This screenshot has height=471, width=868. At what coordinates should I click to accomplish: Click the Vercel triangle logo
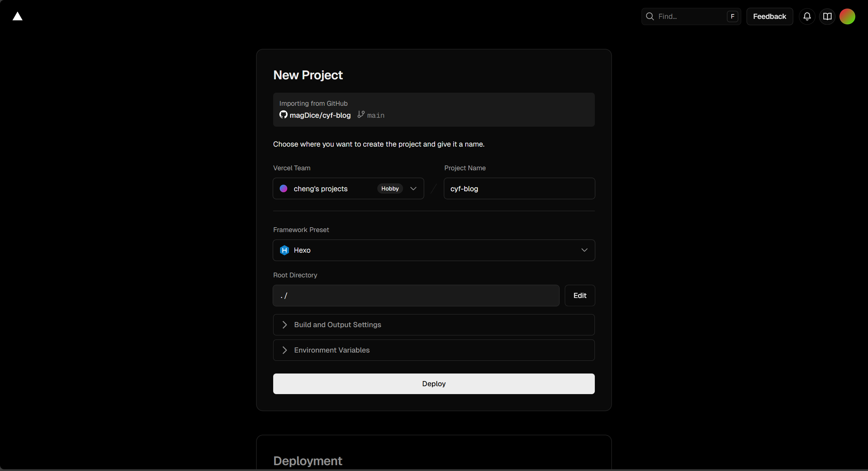click(18, 16)
